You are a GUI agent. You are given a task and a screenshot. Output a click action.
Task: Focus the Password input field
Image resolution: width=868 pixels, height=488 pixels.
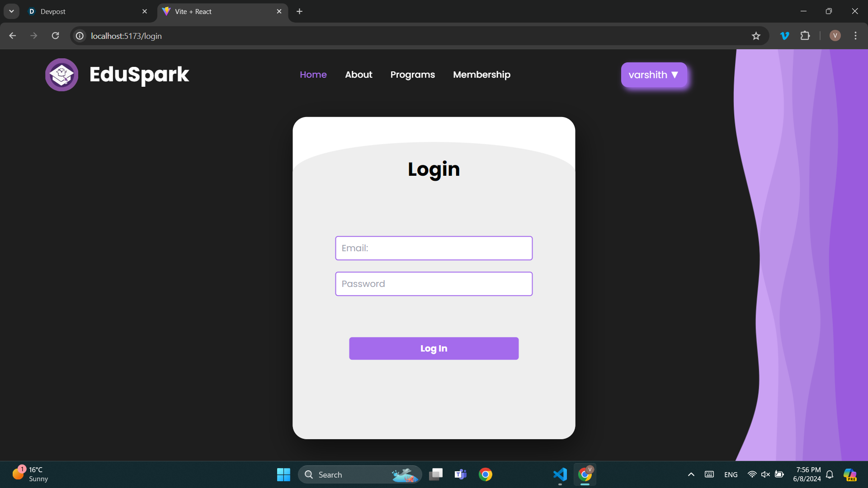pyautogui.click(x=434, y=284)
